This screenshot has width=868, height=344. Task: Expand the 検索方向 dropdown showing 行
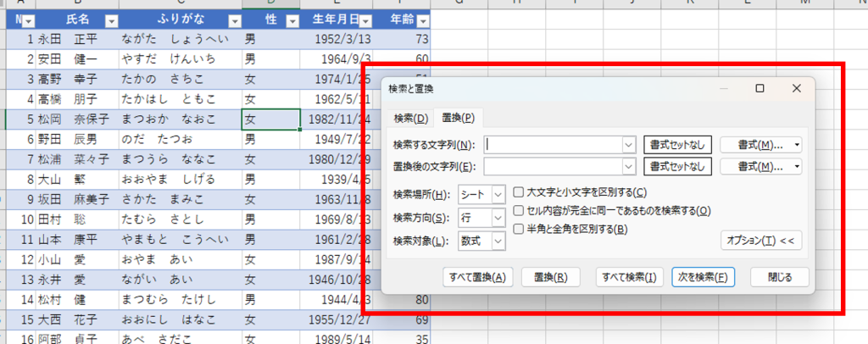498,218
